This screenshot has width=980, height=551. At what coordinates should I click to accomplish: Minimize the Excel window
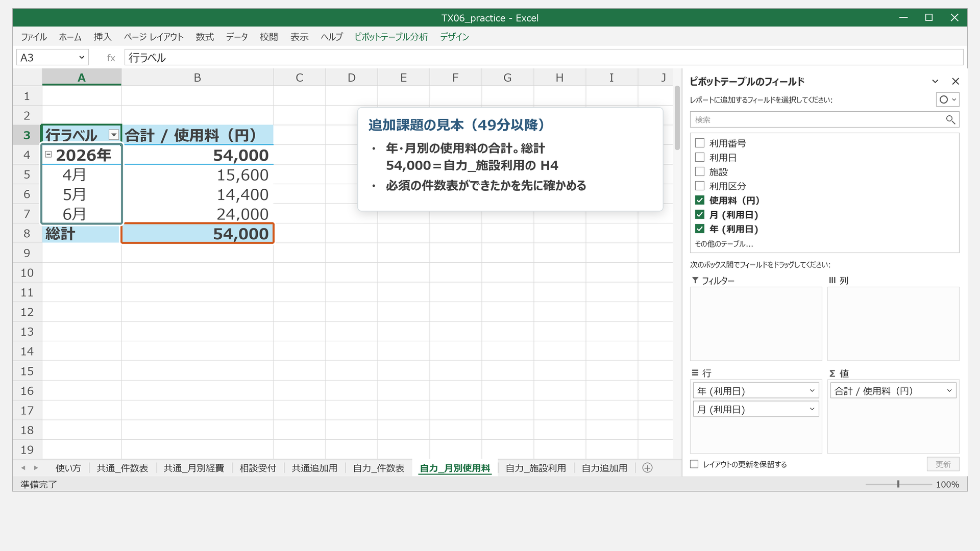[x=903, y=18]
